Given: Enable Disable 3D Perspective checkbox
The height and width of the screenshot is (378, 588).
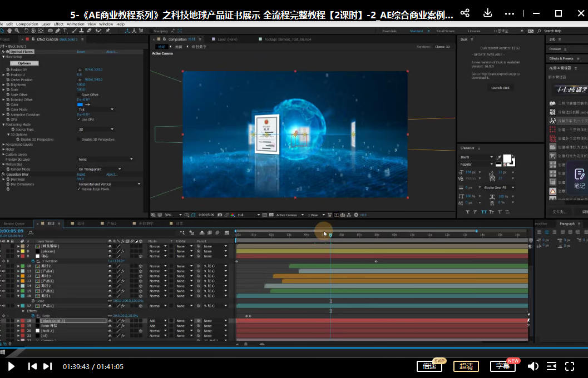Looking at the screenshot, I should [78, 140].
